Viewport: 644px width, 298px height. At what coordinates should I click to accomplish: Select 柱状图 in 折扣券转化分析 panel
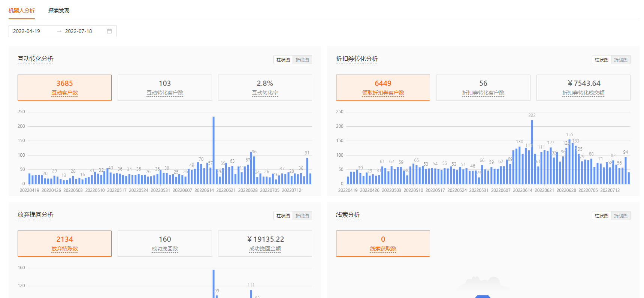[602, 60]
